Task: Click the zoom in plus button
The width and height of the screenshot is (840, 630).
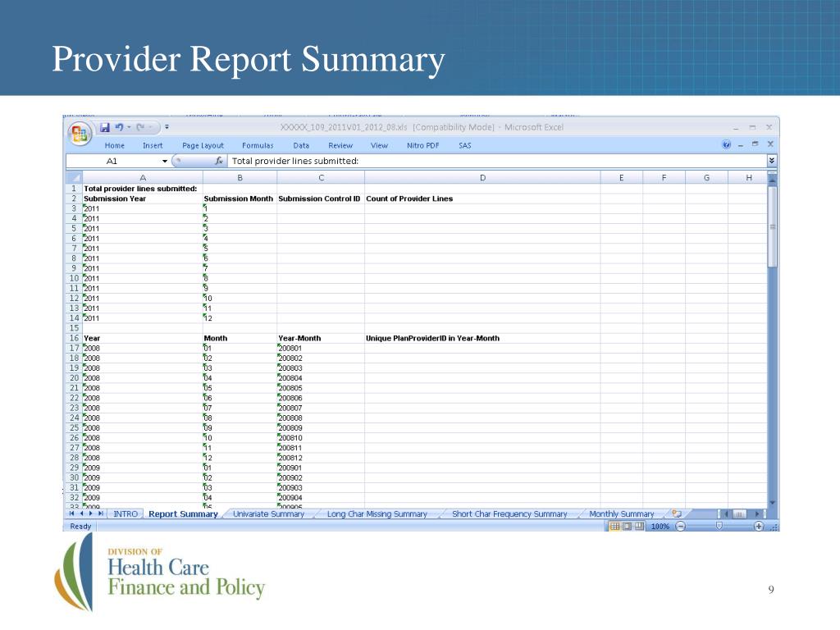Action: [759, 527]
